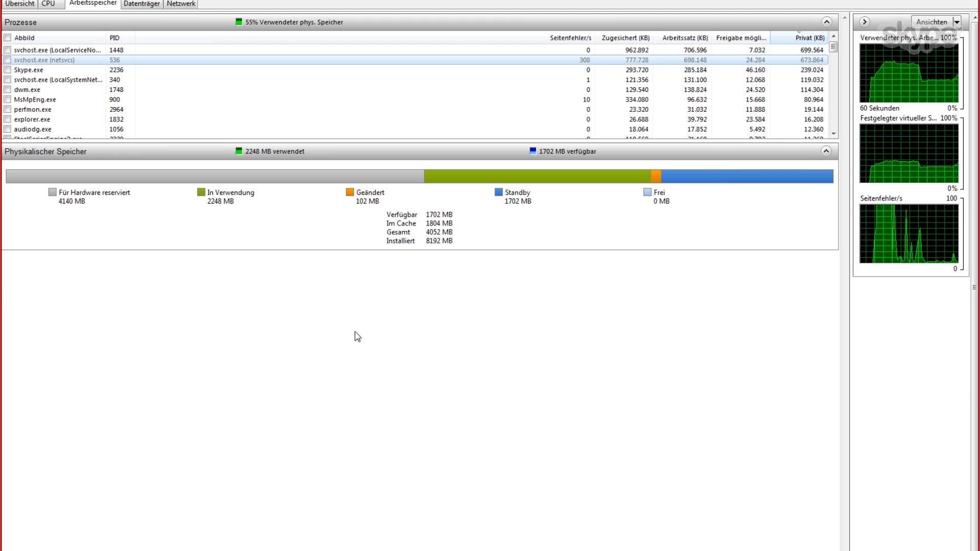This screenshot has width=980, height=551.
Task: Open the Ansichten dropdown arrow
Action: click(x=957, y=22)
